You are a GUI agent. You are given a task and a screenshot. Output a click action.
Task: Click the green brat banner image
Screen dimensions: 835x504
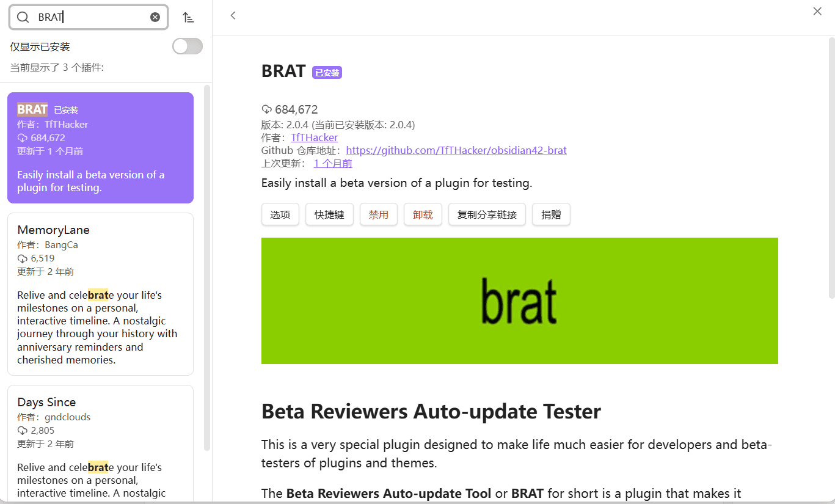[520, 301]
